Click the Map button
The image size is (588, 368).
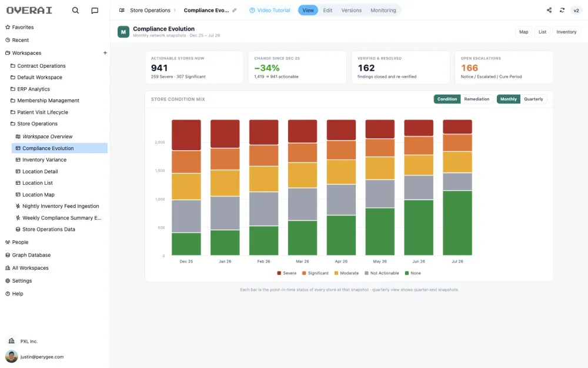[x=523, y=32]
